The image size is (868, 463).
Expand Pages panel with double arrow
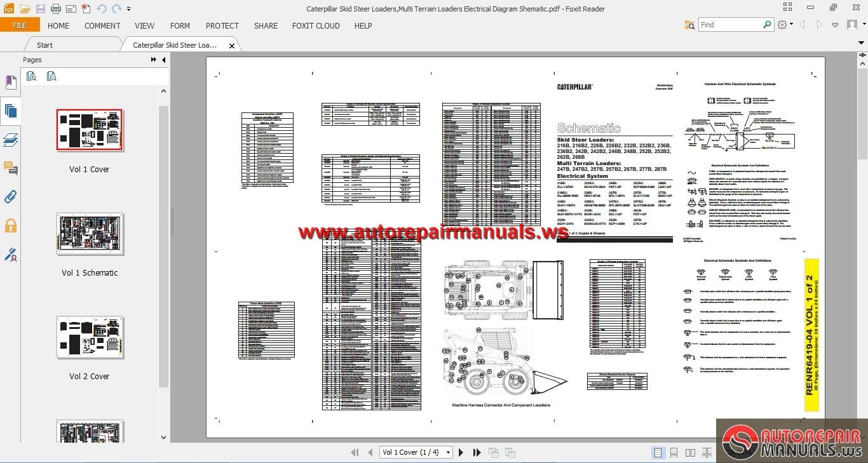point(154,60)
